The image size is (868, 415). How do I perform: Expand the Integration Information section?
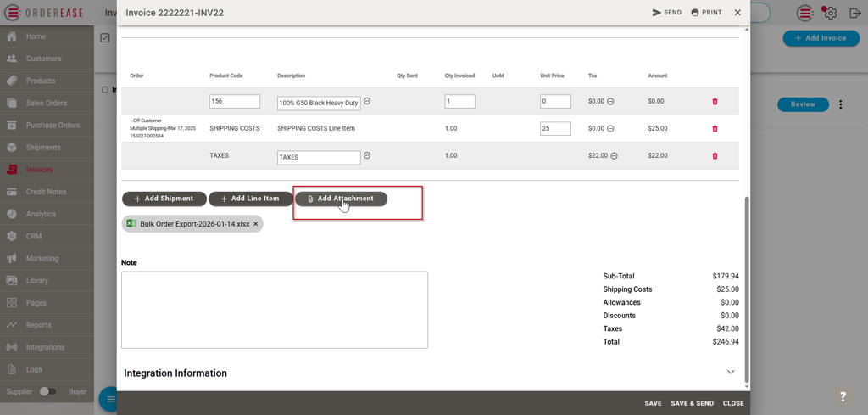[x=730, y=373]
